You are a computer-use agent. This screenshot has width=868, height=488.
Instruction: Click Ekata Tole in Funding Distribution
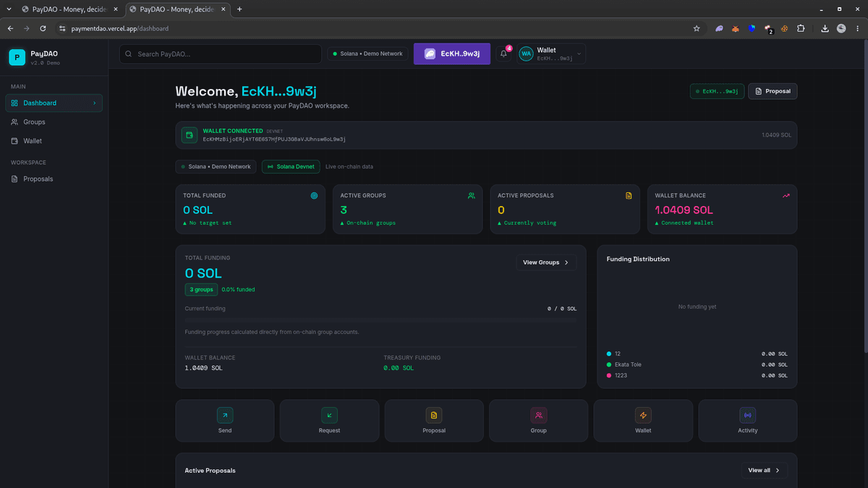point(628,364)
